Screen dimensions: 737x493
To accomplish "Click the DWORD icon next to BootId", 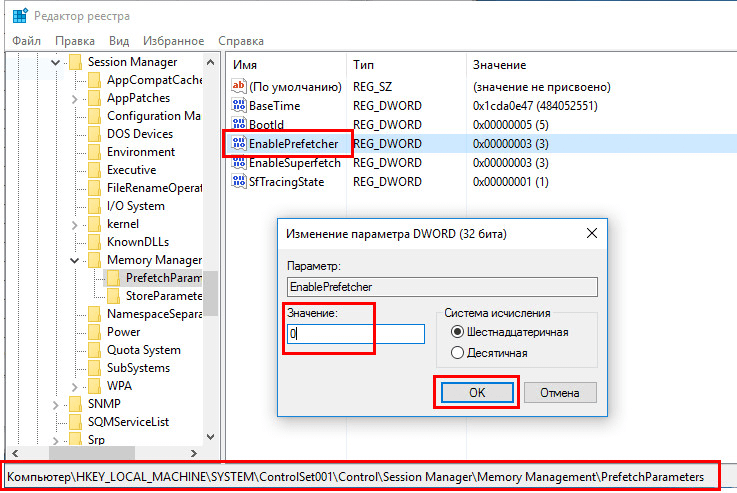I will [239, 124].
